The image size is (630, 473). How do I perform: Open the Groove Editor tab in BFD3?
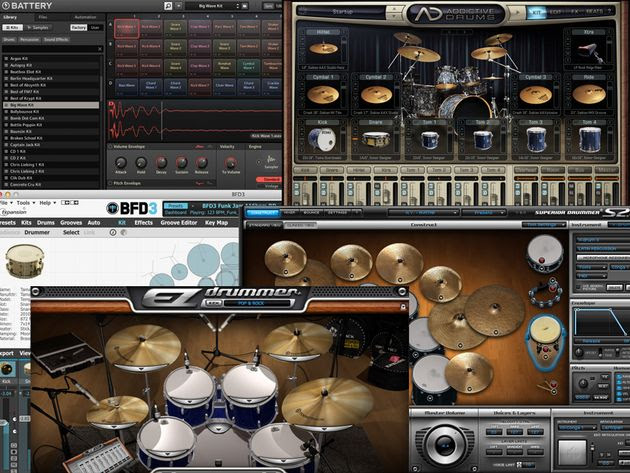[179, 223]
